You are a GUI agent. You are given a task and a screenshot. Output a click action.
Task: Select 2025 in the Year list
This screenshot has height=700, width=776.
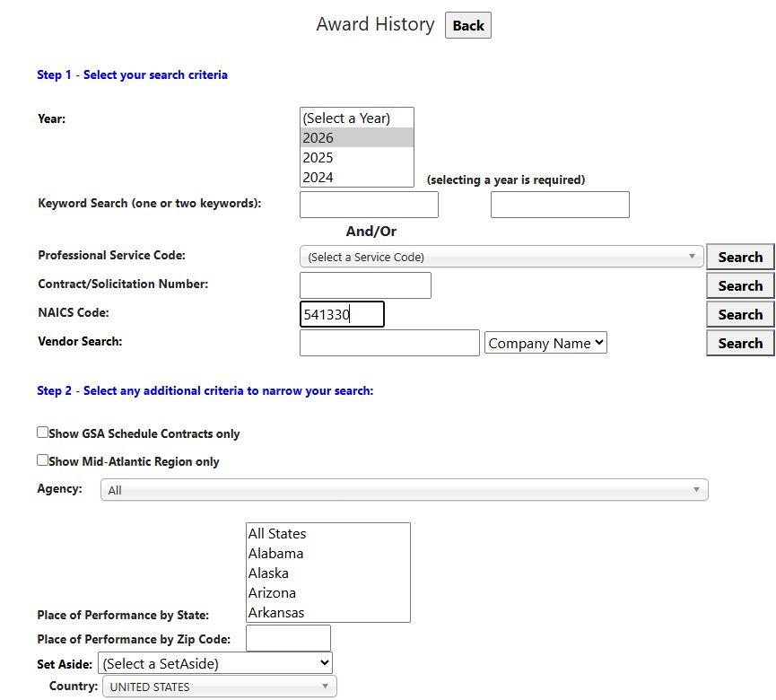356,157
